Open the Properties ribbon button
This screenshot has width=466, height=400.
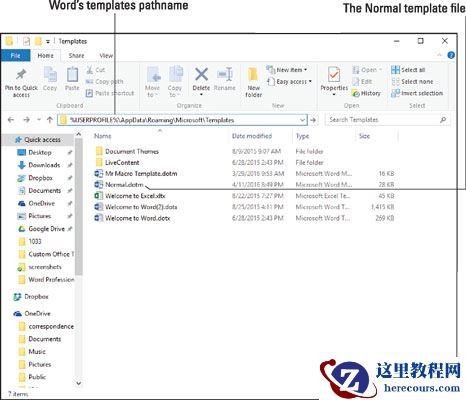click(x=334, y=81)
